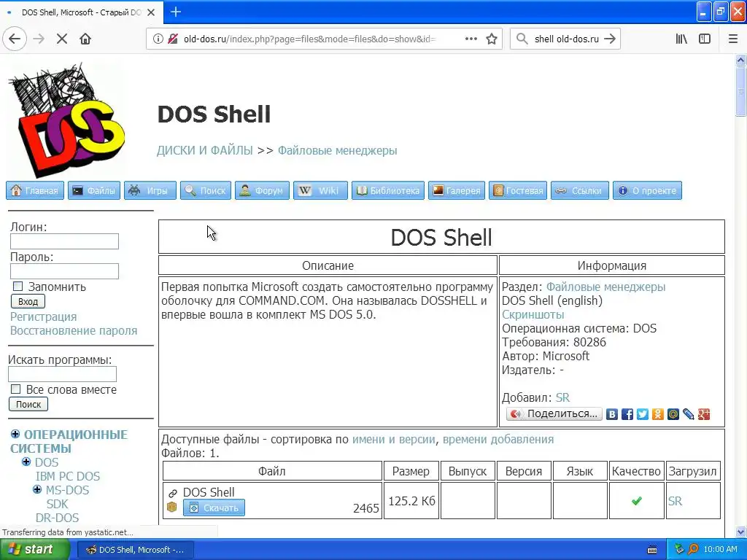Go back to previous page
Screen dimensions: 747x560
[15, 39]
